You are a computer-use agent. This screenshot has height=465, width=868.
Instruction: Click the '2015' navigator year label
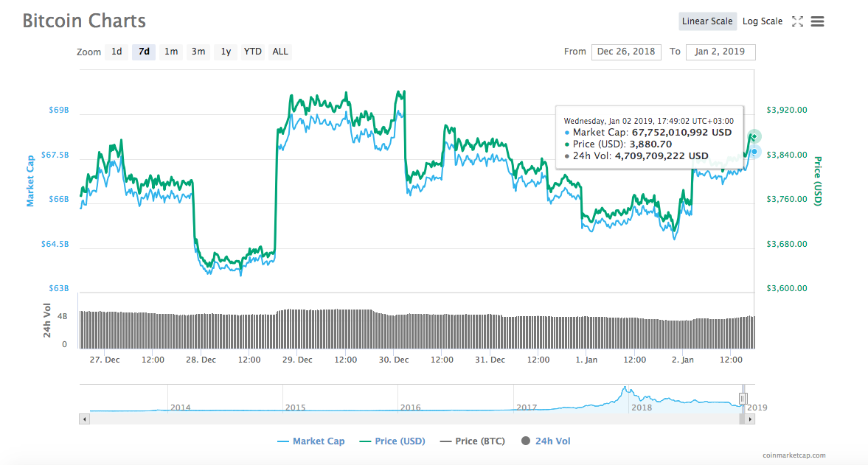click(295, 408)
